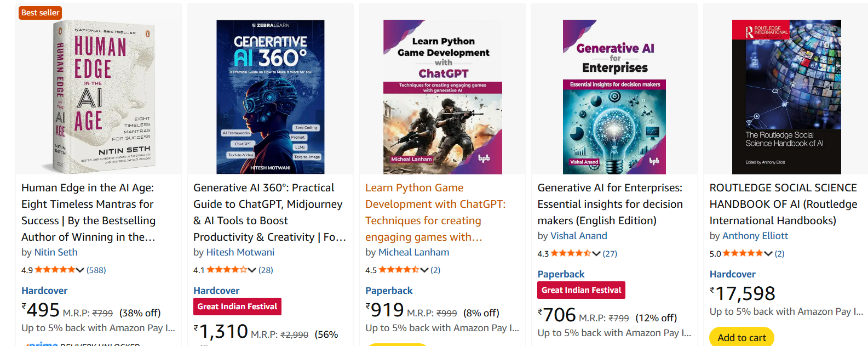Open author page for Nitin Seth
This screenshot has height=346, width=868.
(x=56, y=252)
